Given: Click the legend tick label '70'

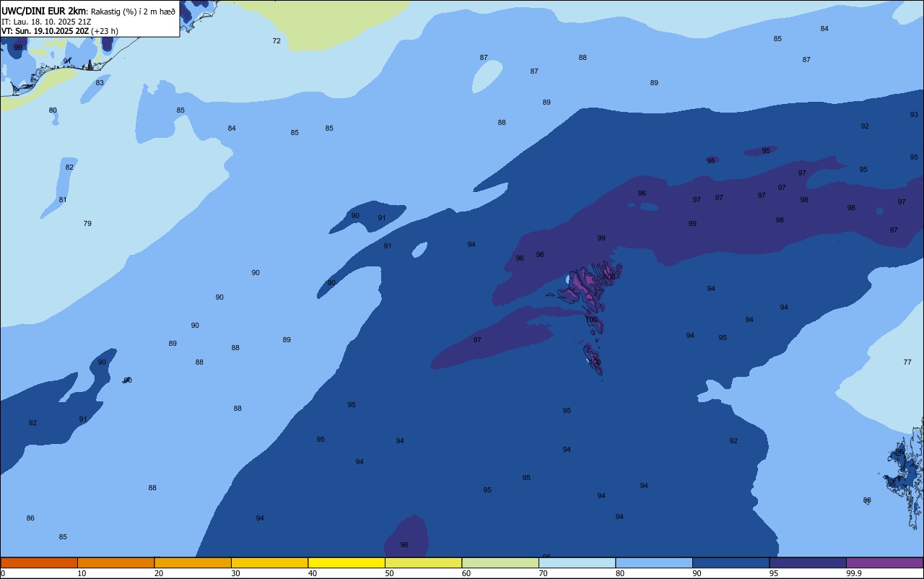Looking at the screenshot, I should pos(543,573).
